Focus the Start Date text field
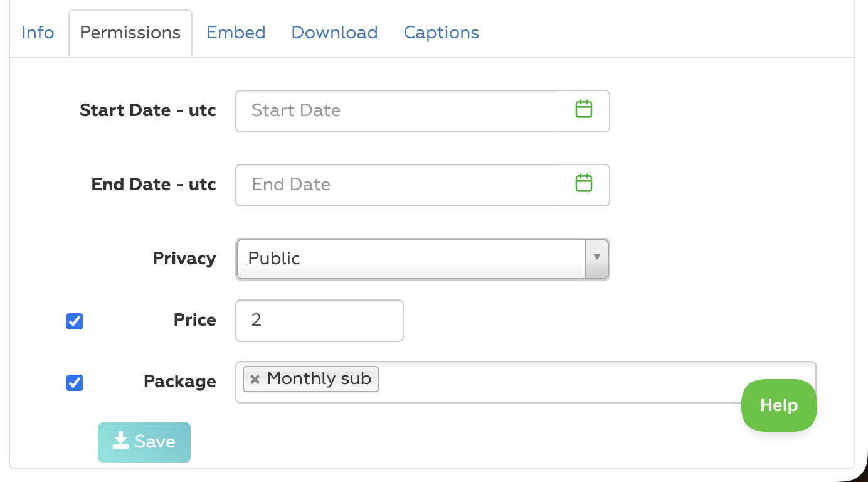 pyautogui.click(x=396, y=111)
